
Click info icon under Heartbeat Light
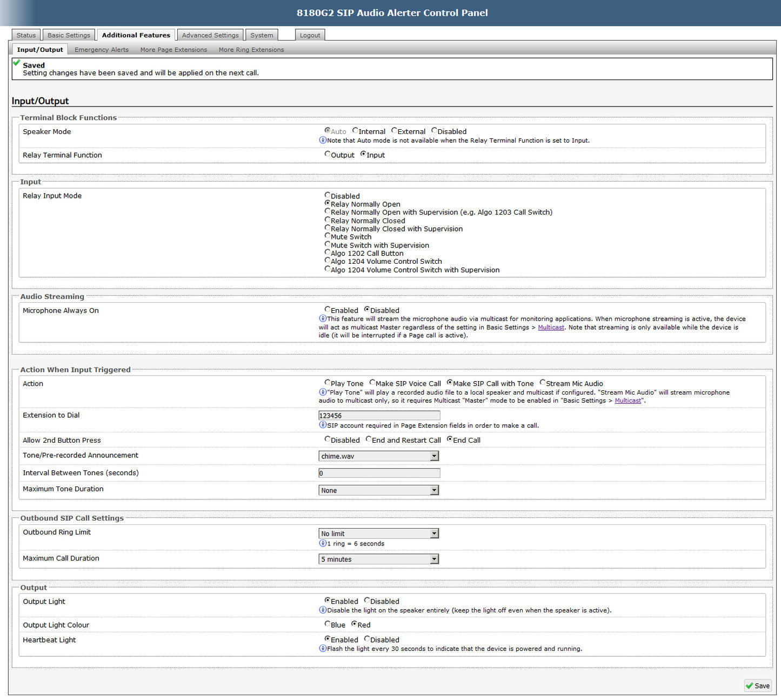point(323,648)
